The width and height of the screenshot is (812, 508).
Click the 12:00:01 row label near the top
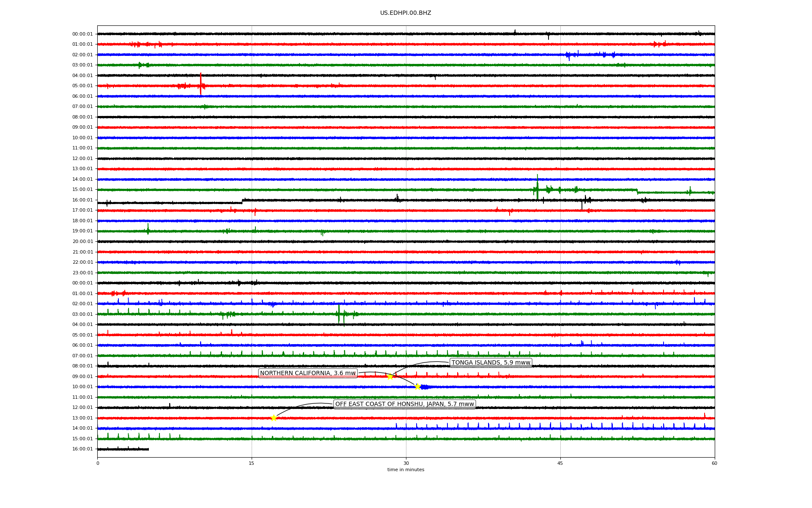click(x=82, y=159)
